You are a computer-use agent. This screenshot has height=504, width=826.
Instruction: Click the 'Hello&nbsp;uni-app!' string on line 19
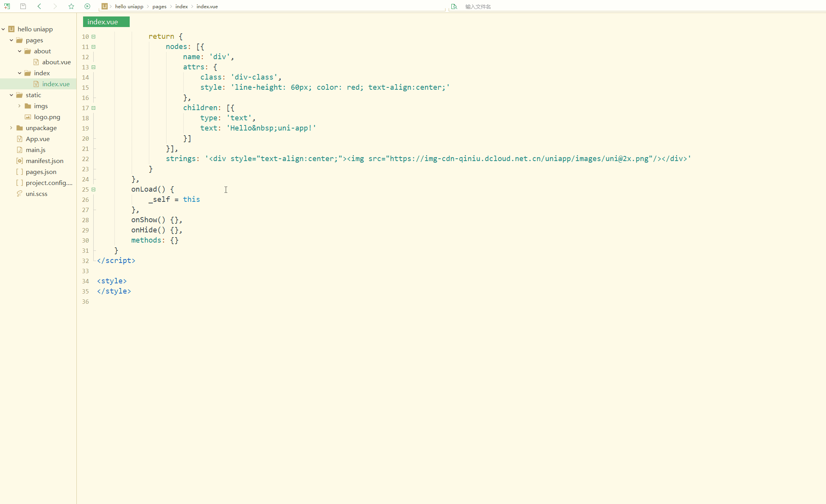point(271,128)
